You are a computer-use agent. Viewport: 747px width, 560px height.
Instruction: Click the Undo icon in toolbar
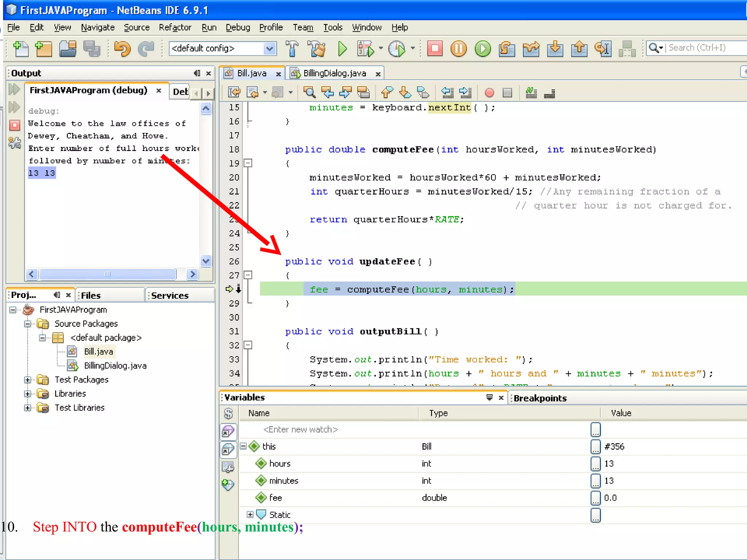point(122,48)
